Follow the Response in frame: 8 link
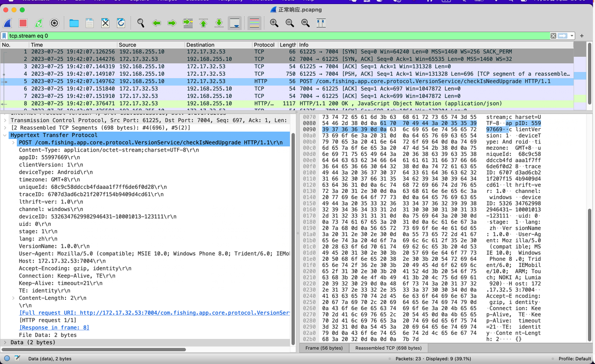The image size is (595, 364). click(54, 328)
